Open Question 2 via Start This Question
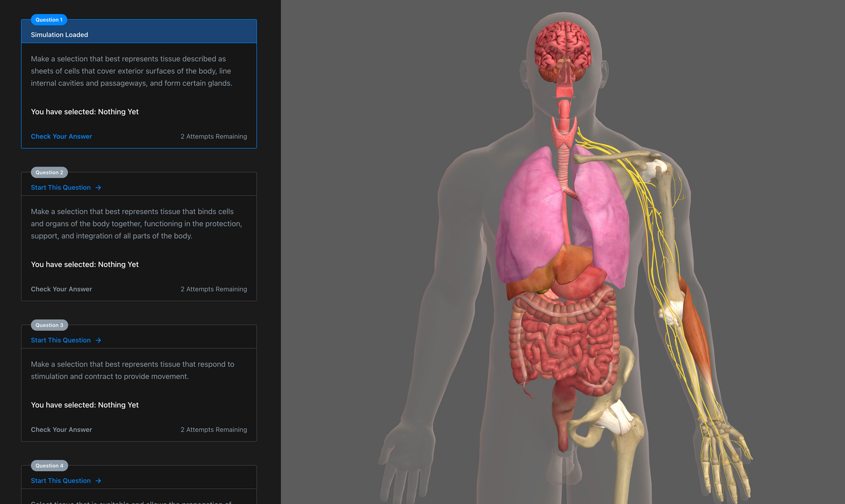This screenshot has width=845, height=504. [x=61, y=187]
